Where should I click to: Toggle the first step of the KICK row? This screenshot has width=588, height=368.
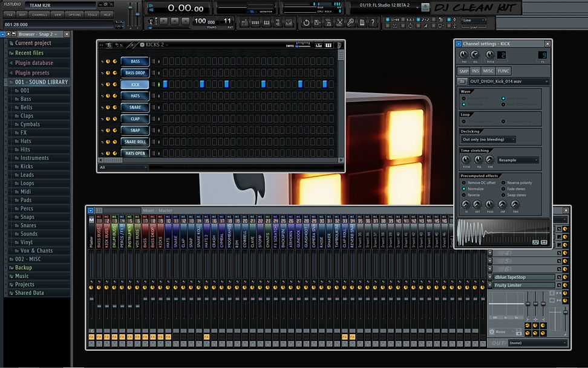(165, 85)
